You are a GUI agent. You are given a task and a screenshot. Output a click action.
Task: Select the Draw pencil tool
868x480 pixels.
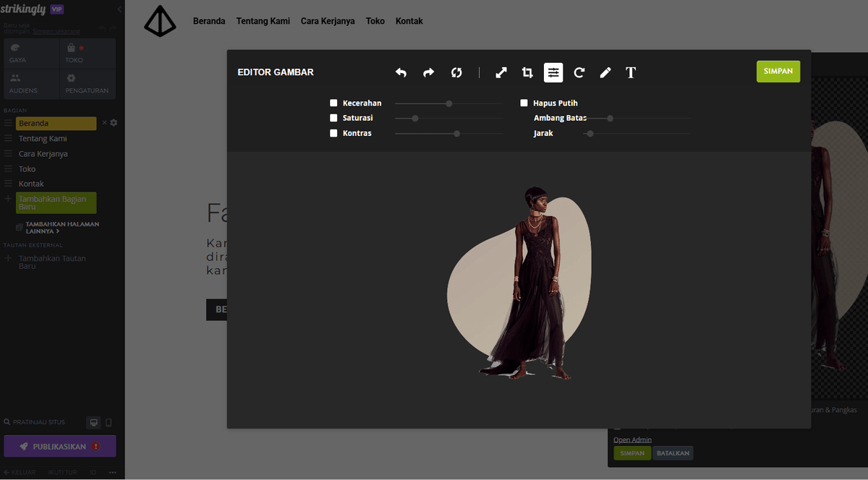(605, 72)
